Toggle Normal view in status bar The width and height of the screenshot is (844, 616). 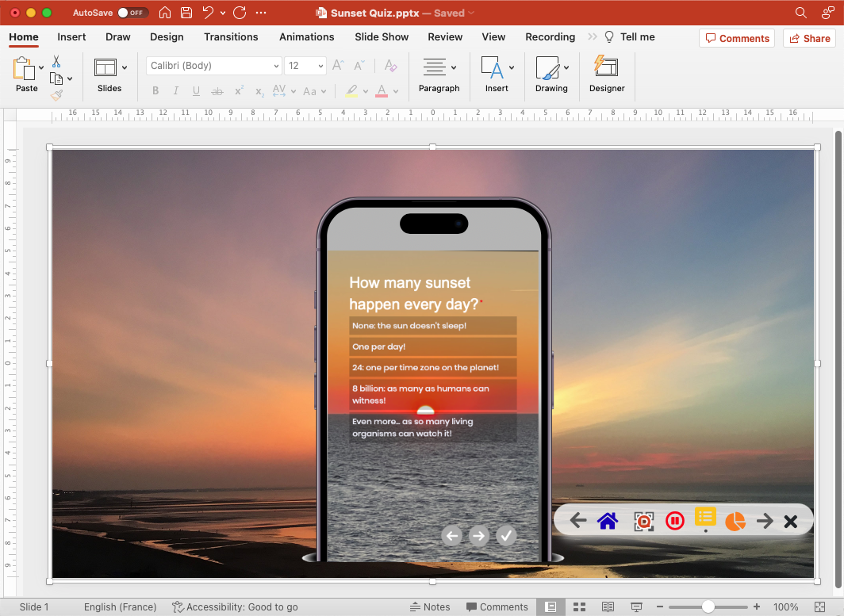point(551,607)
